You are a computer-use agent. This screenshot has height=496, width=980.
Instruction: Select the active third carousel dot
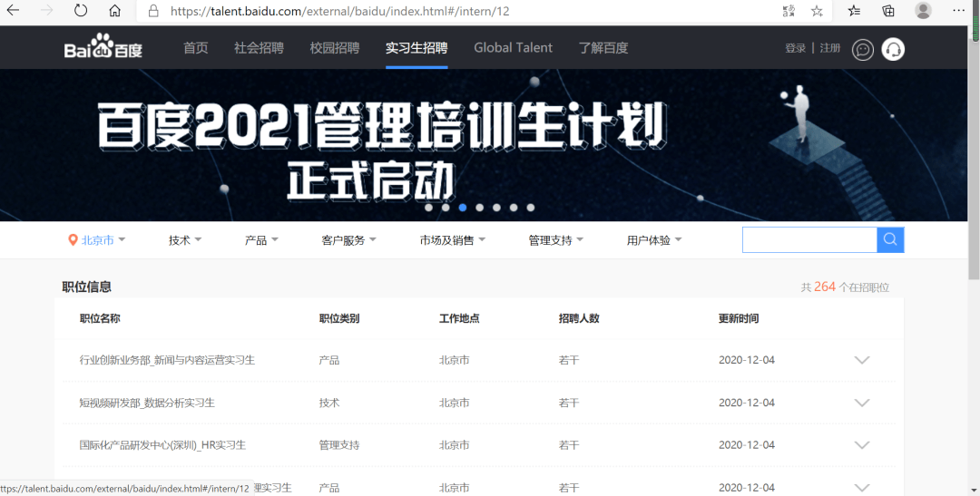pyautogui.click(x=463, y=208)
